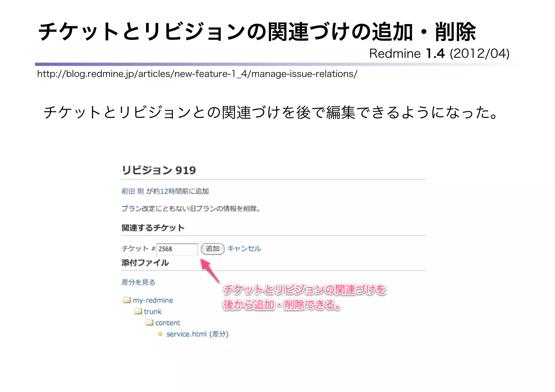Image resolution: width=555 pixels, height=392 pixels.
Task: Click the 約12時間前 time link
Action: pyautogui.click(x=168, y=191)
